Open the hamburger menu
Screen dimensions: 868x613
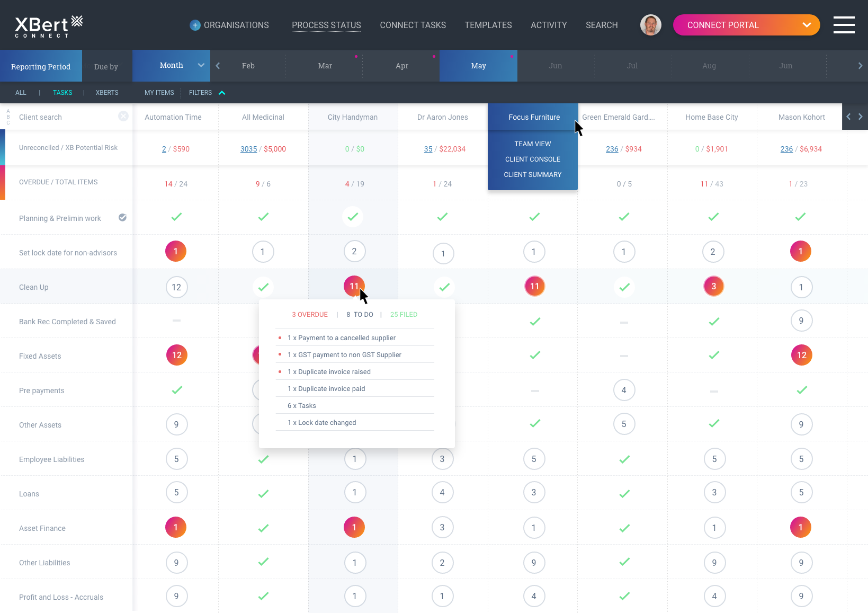844,25
